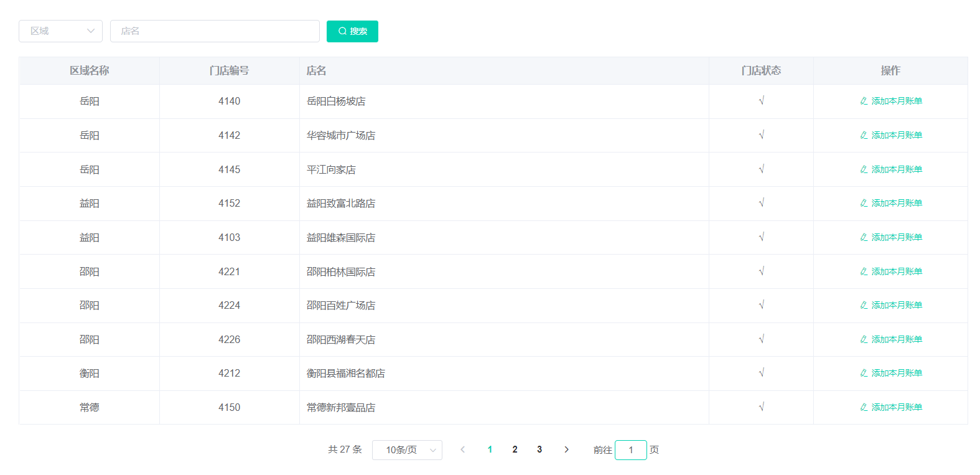Screen dimensions: 980x475
Task: Select store name 岳阳白杨坡店
Action: (x=336, y=101)
